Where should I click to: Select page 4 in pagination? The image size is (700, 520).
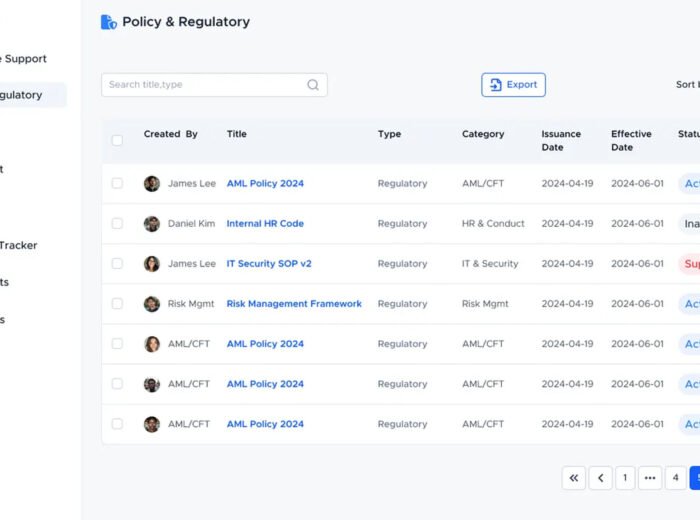675,478
